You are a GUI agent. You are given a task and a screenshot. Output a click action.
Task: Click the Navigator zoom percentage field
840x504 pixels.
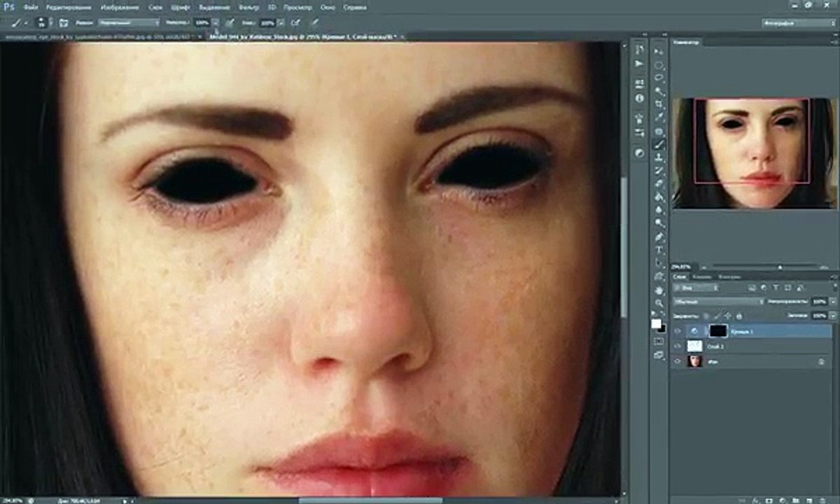coord(682,267)
